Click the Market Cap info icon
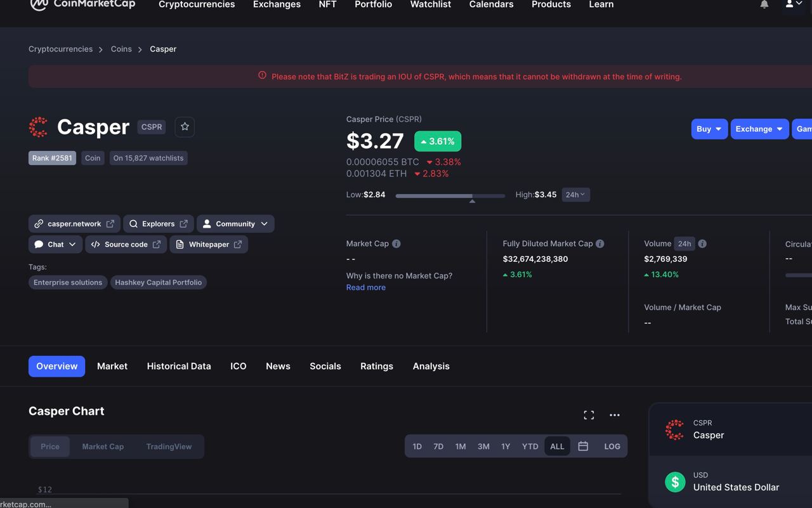Viewport: 812px width, 508px height. tap(396, 244)
